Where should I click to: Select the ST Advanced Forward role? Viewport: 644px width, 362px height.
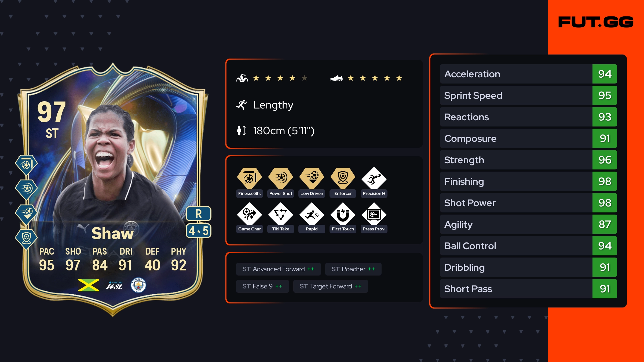(x=278, y=269)
